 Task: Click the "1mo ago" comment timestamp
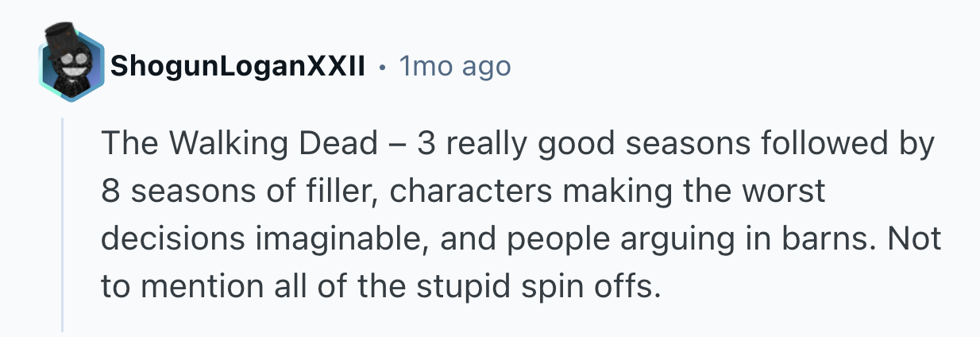click(455, 68)
